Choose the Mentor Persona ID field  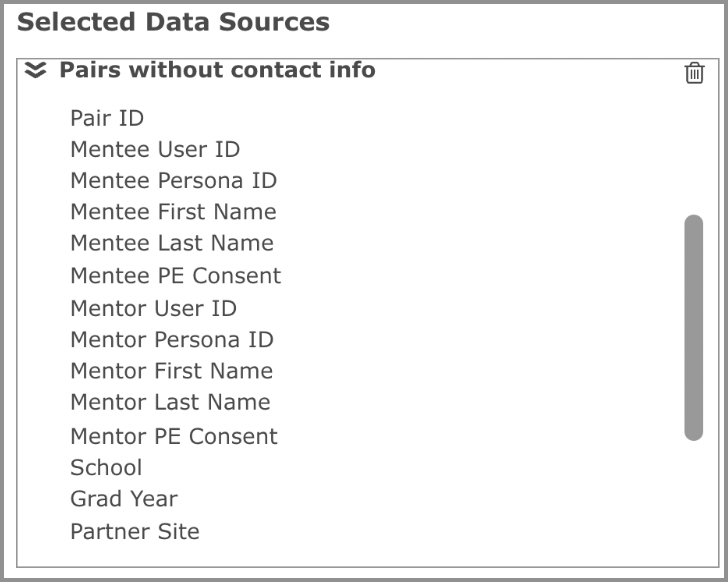point(171,339)
